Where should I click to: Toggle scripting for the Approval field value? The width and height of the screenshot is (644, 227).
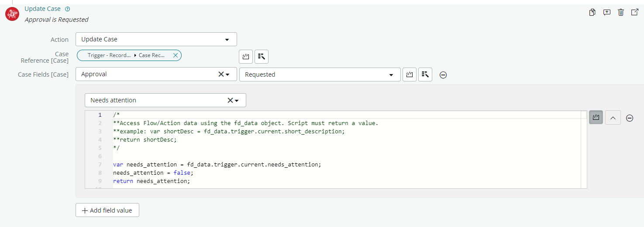(409, 75)
